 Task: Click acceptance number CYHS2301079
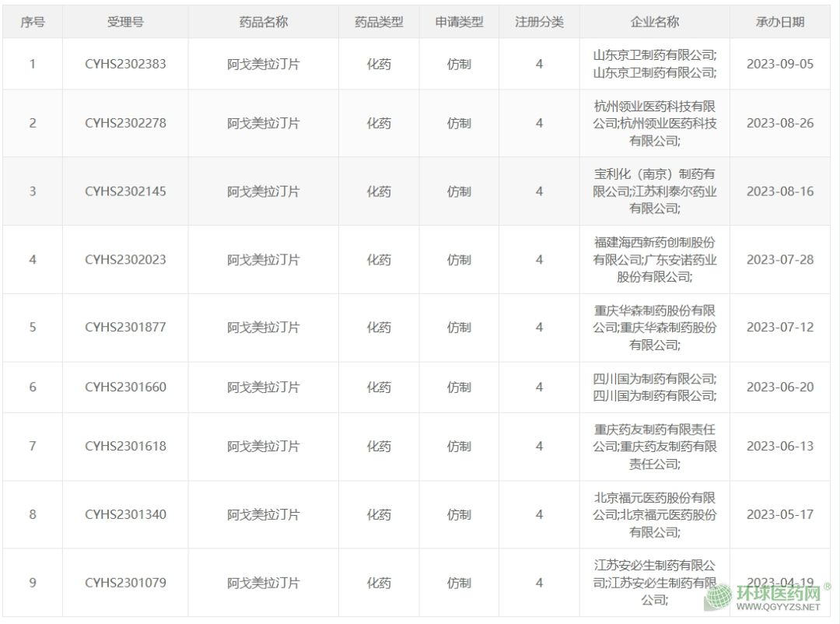[x=125, y=583]
